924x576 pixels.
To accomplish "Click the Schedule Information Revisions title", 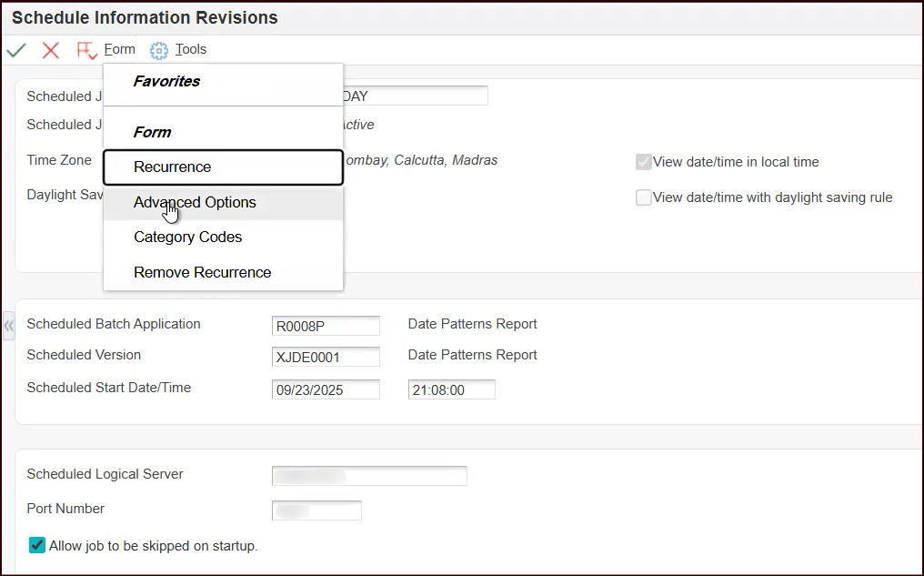I will [145, 17].
